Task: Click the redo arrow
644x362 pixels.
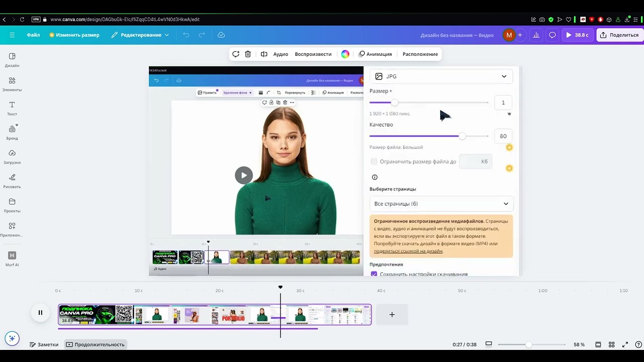Action: 202,35
